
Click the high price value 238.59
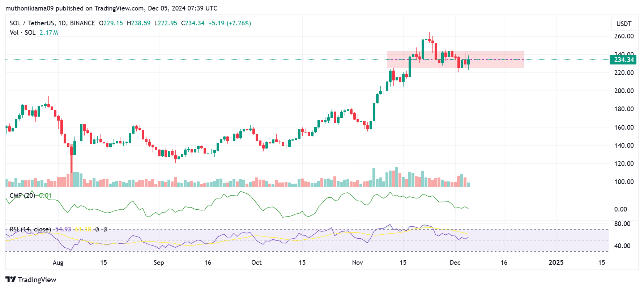141,23
